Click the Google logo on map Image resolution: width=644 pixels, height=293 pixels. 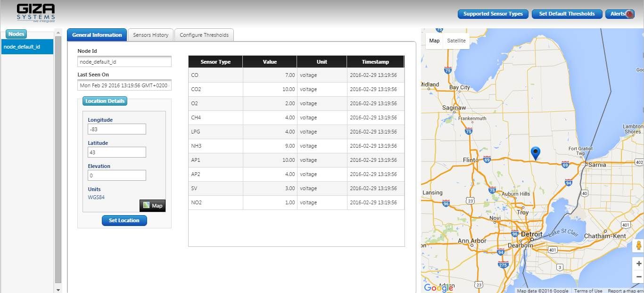pos(438,287)
